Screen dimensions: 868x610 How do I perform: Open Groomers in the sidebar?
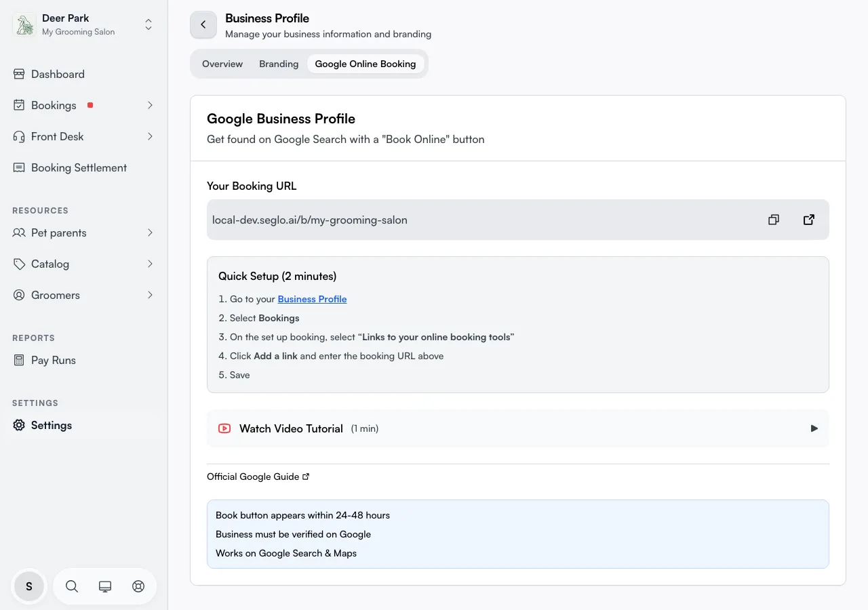(83, 295)
